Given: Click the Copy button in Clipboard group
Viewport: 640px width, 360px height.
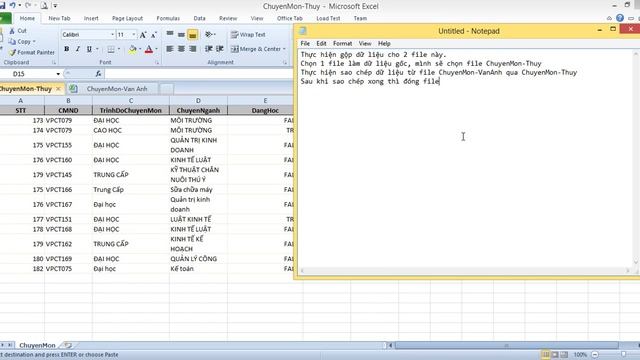Looking at the screenshot, I should pos(20,42).
